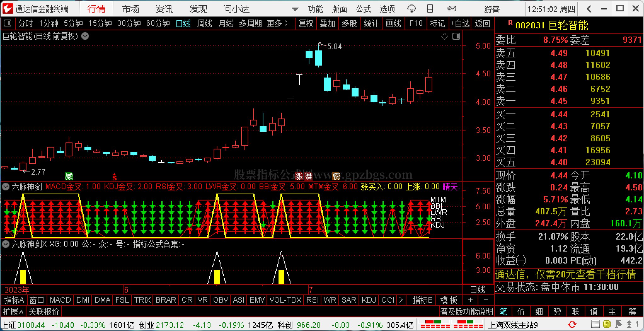The height and width of the screenshot is (331, 644).
Task: Toggle the right info panel icon above the chart
Action: [456, 37]
